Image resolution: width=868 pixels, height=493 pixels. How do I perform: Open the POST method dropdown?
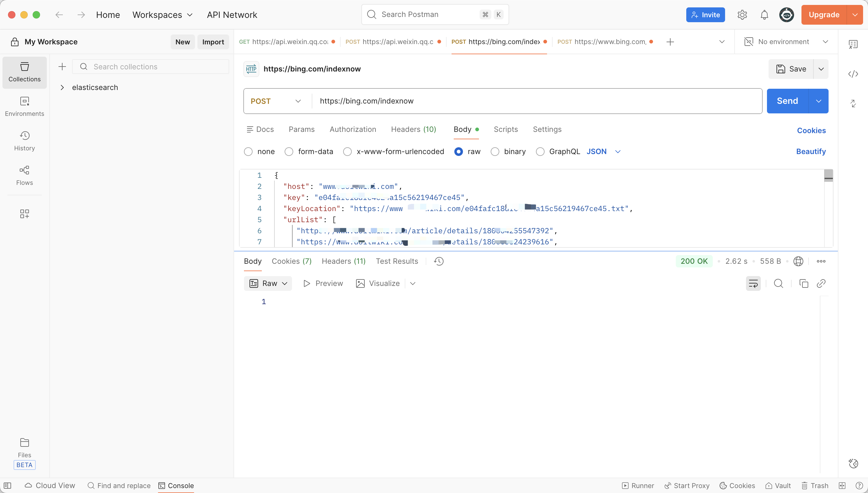coord(276,101)
